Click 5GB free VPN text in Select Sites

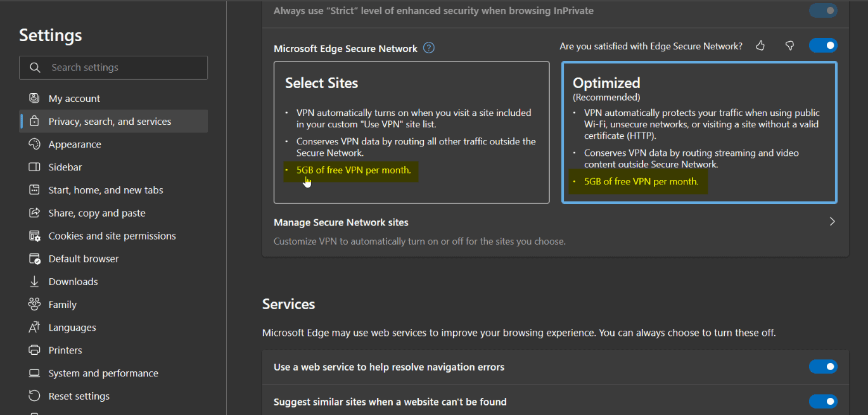[354, 170]
